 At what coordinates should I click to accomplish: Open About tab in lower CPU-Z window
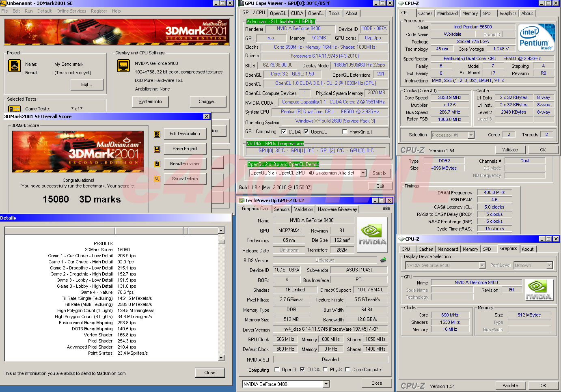click(x=528, y=249)
